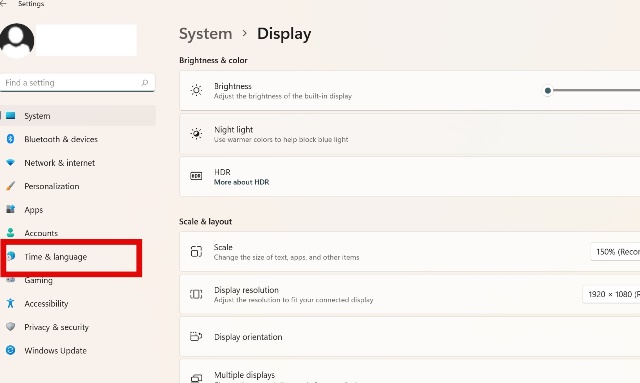Click 'Adjust the brightness of the built-in display' text
Screen dimensions: 640x383
tap(282, 96)
